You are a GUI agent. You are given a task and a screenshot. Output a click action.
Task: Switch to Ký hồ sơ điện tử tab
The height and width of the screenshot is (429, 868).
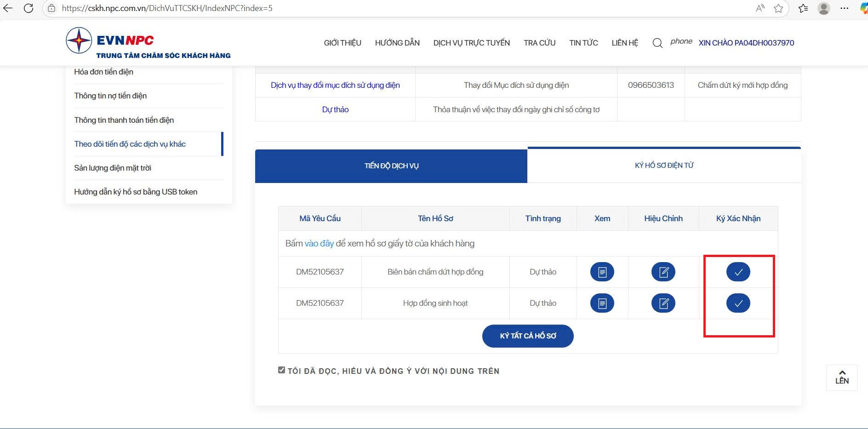point(664,166)
